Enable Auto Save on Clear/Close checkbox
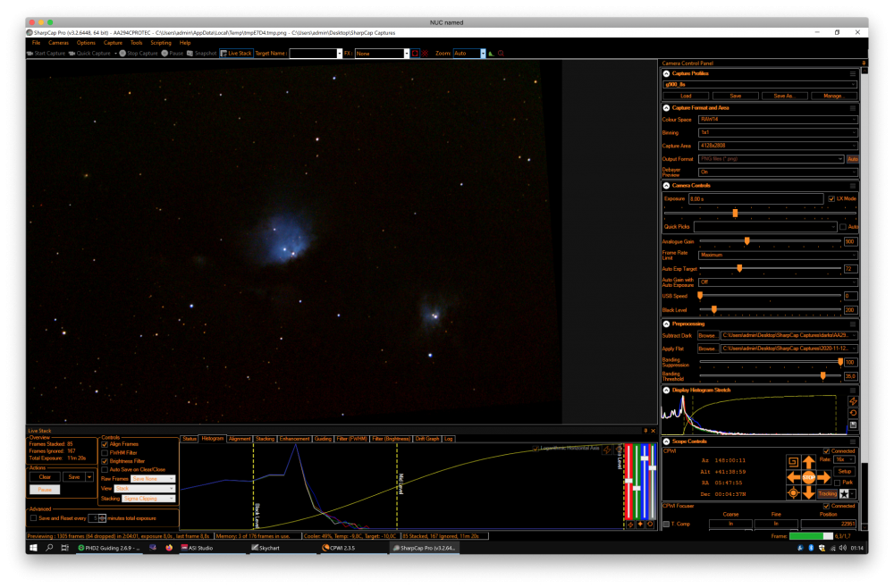The image size is (894, 588). coord(105,469)
